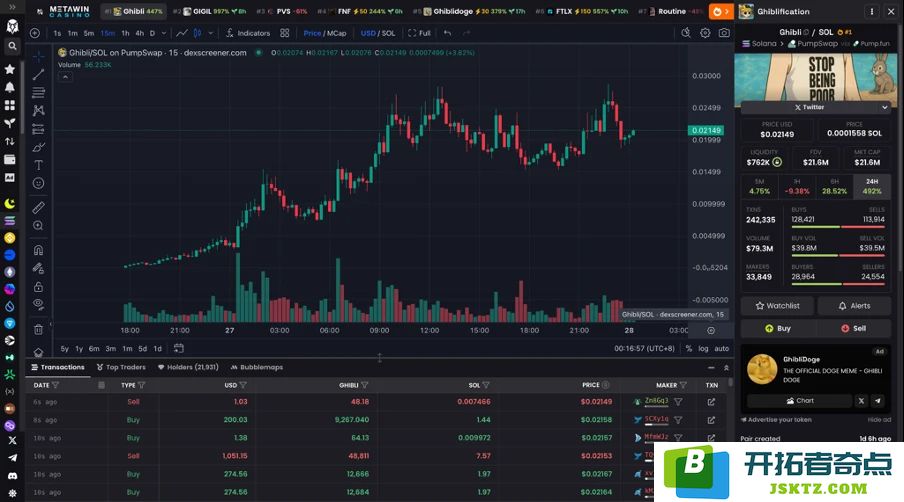Screen dimensions: 904x502
Task: Filter transactions by DATE column
Action: (56, 385)
